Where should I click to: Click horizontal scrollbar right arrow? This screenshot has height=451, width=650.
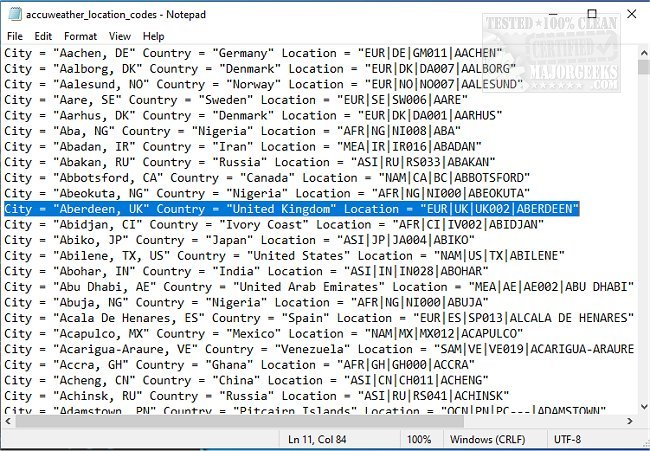coord(630,421)
